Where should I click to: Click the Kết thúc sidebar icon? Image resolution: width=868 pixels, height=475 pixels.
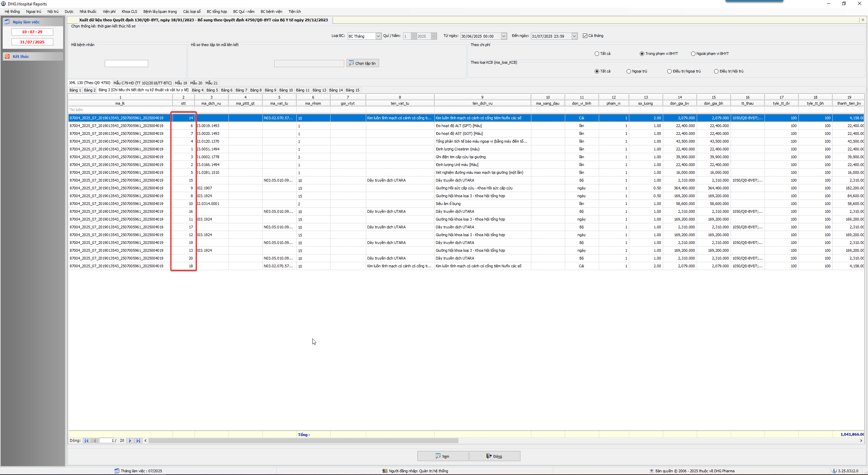[x=7, y=56]
